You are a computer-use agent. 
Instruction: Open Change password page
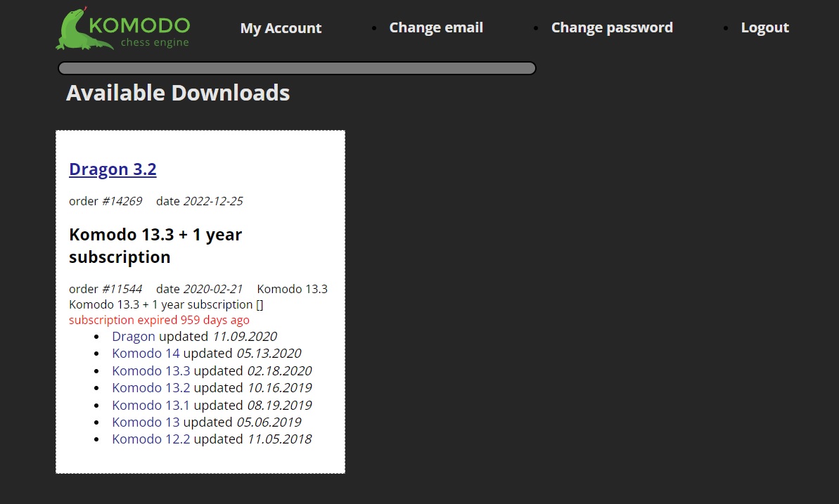(x=612, y=27)
